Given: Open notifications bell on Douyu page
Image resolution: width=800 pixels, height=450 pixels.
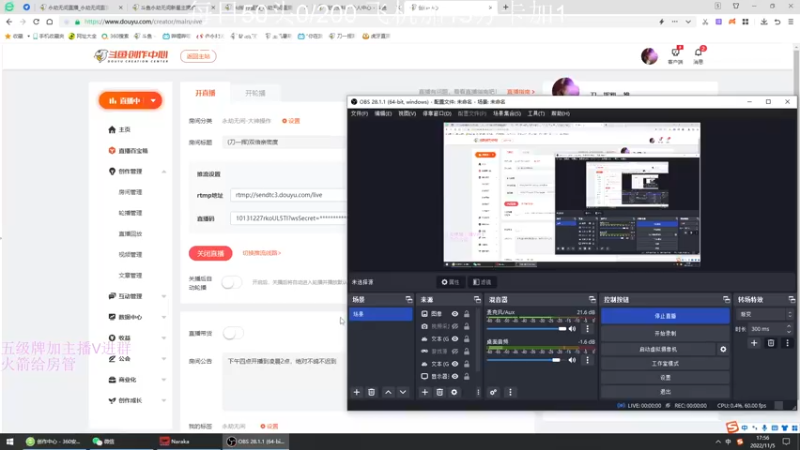Looking at the screenshot, I should (698, 54).
